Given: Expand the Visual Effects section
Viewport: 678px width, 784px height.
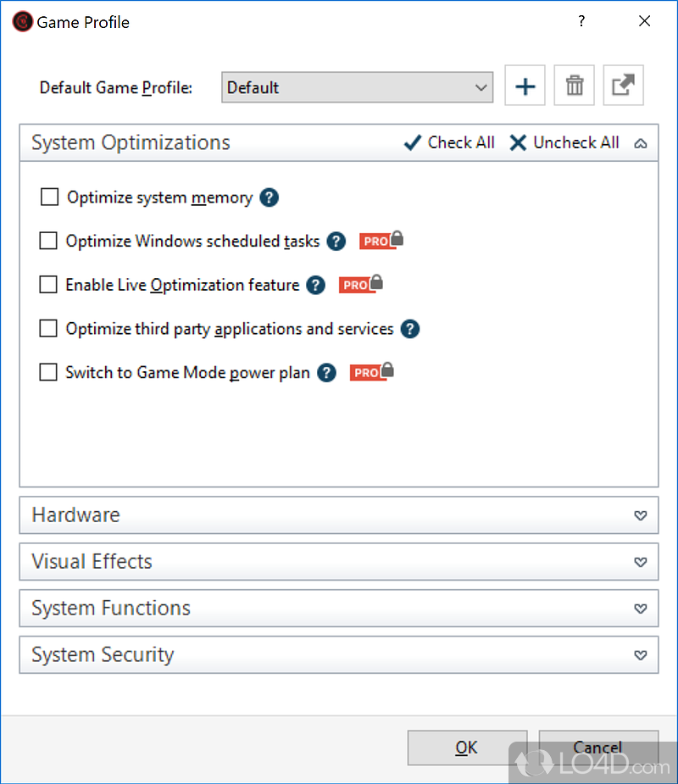Looking at the screenshot, I should (338, 562).
